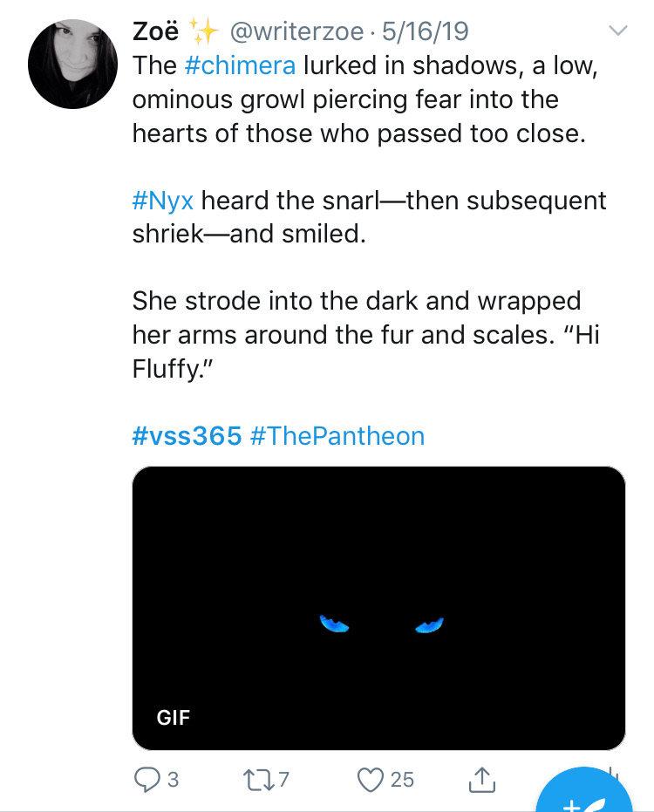Tap the share upload arrow icon
Screen dimensions: 654x812
point(482,780)
